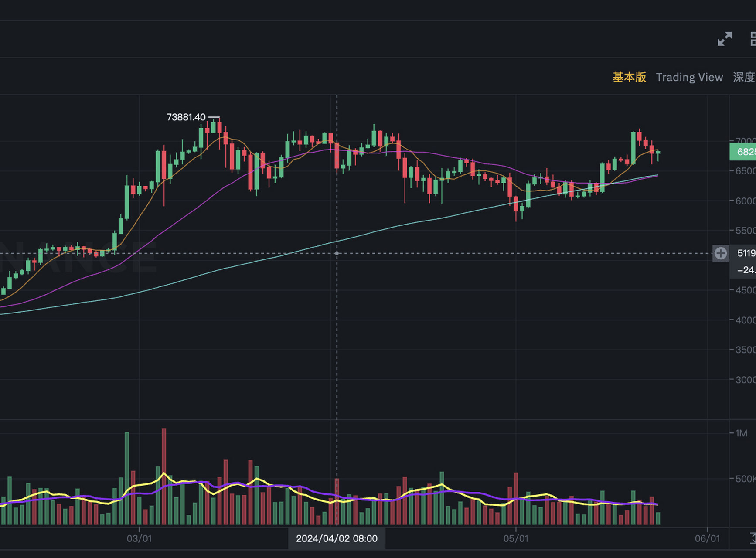Click the 06/01 date on time axis
The width and height of the screenshot is (756, 558).
coord(707,538)
